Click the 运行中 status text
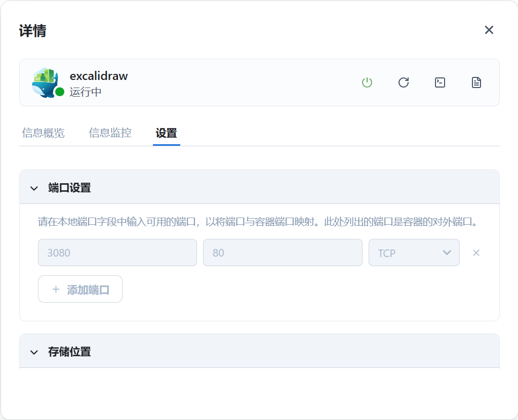518x420 pixels. point(86,92)
